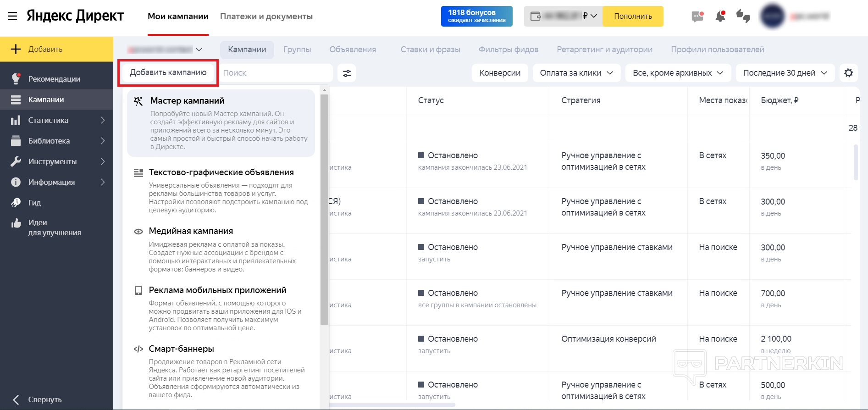Select the Кампании tab

[x=247, y=50]
